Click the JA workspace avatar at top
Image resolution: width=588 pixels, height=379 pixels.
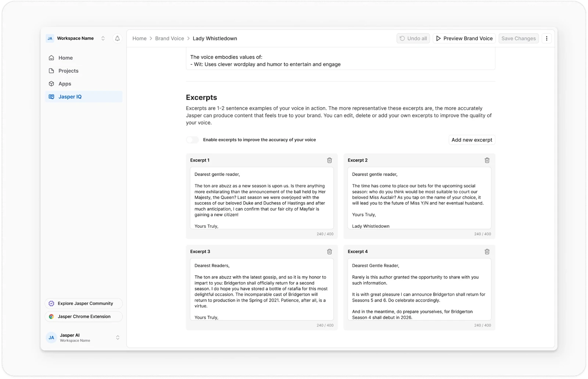coord(50,38)
